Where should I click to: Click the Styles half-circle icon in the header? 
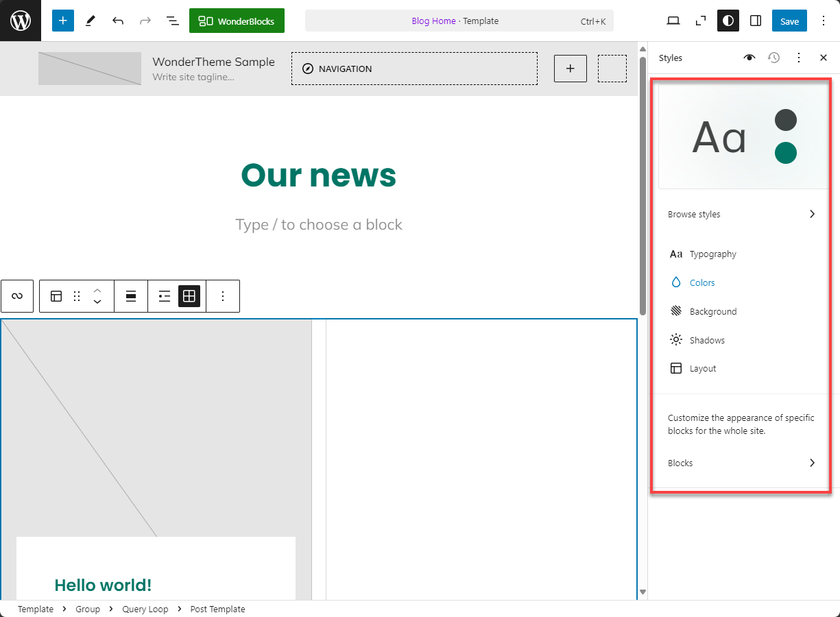(x=728, y=21)
